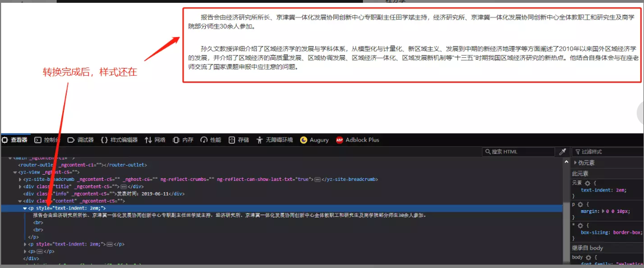Click ellipsis badge in empty p row
The width and height of the screenshot is (644, 268).
[40, 251]
